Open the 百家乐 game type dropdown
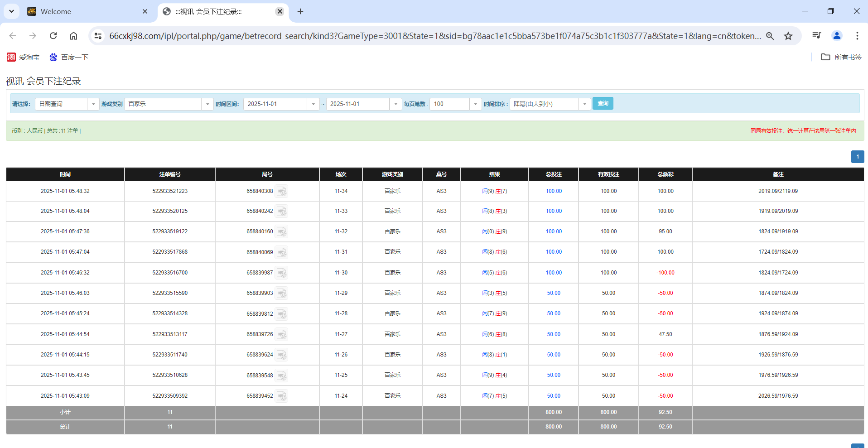Screen dimensions: 868x448 tap(207, 104)
